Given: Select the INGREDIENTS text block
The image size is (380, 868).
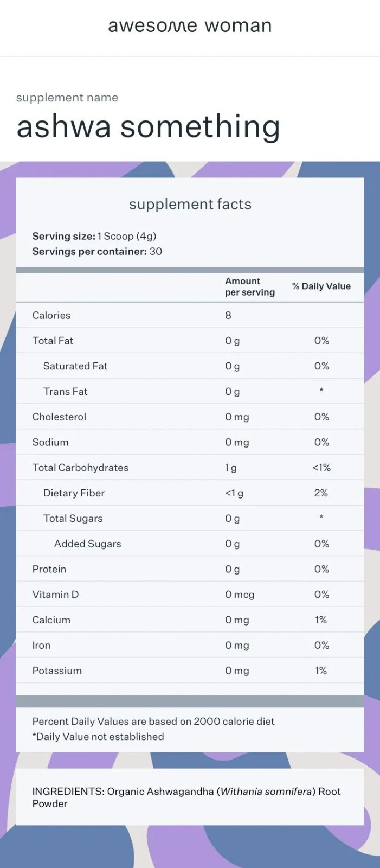Looking at the screenshot, I should click(186, 797).
